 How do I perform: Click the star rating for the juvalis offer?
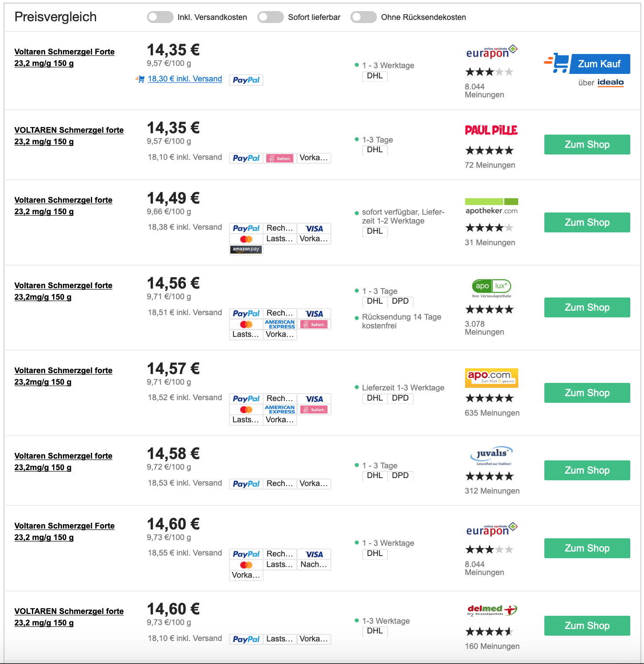click(x=489, y=476)
